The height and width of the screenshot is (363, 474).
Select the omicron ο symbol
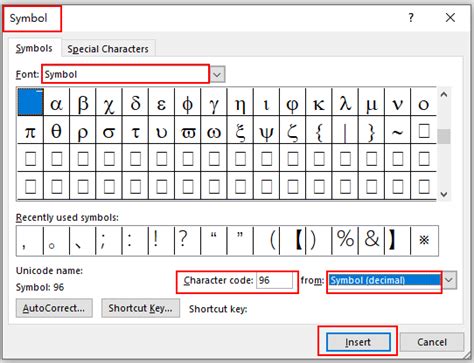click(424, 102)
